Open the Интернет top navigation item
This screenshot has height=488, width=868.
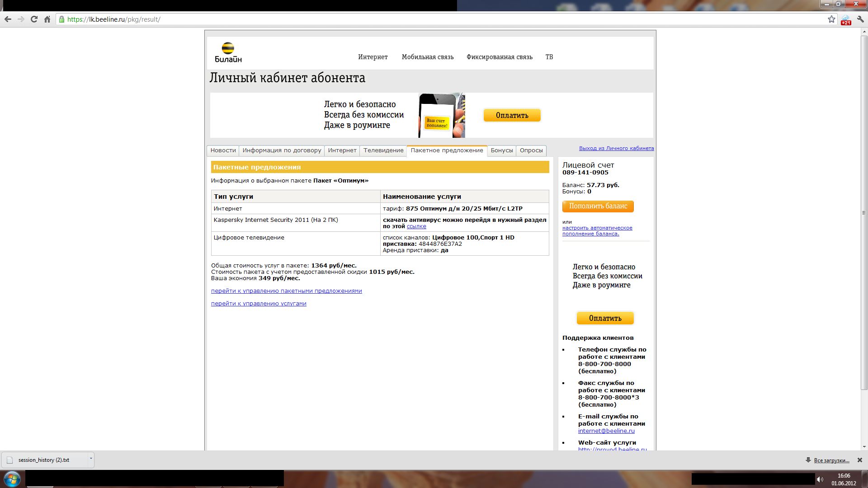coord(373,57)
